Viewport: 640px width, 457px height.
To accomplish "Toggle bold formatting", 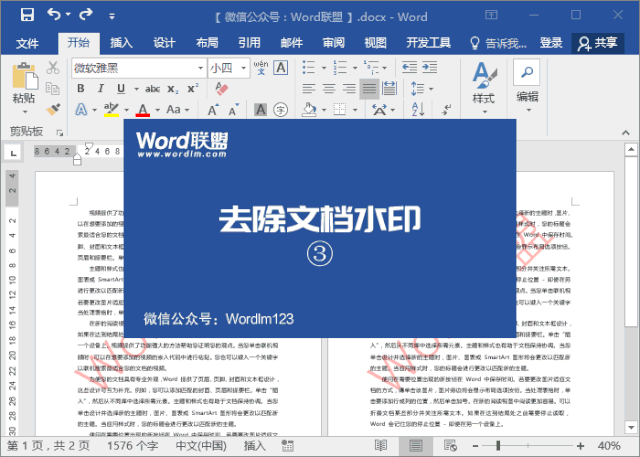I will pyautogui.click(x=81, y=88).
